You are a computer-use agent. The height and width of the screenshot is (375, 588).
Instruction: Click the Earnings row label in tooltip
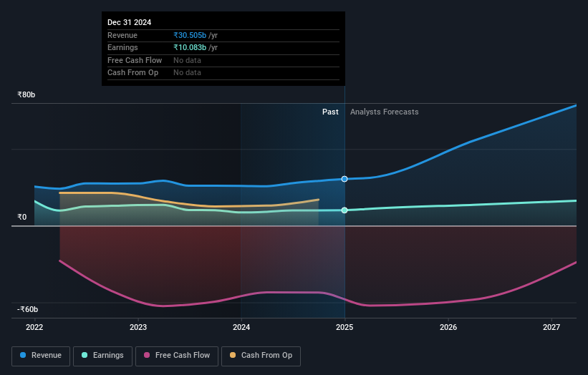(x=122, y=47)
